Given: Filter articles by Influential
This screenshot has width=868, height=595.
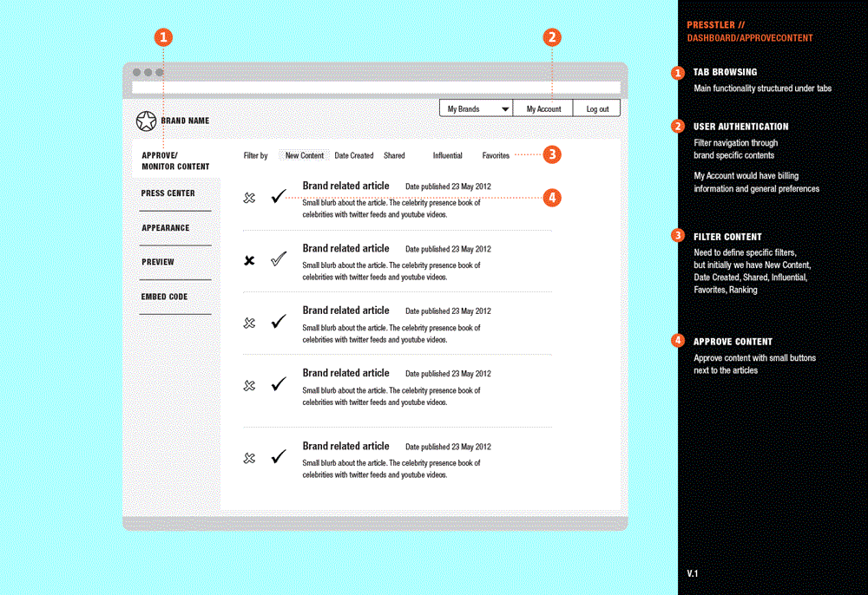Looking at the screenshot, I should (448, 156).
